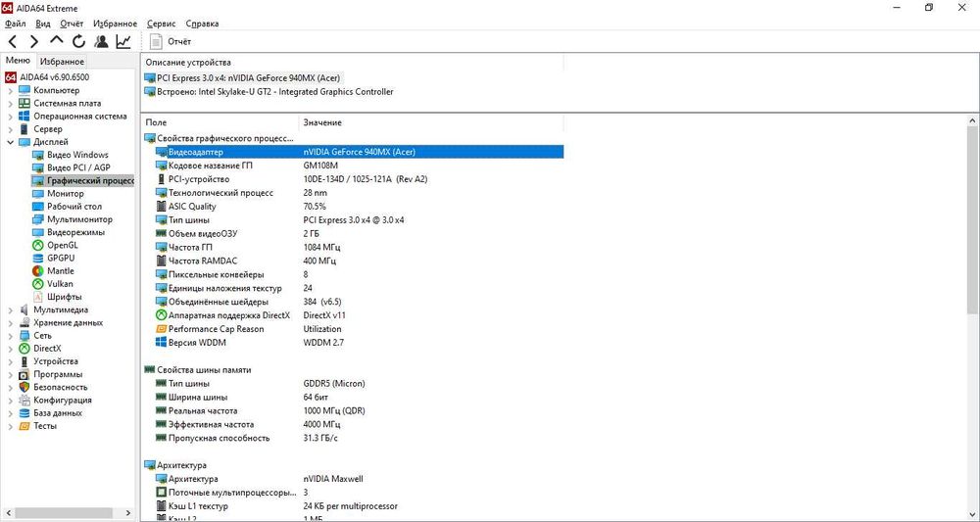
Task: Go forward with the right arrow toolbar icon
Action: pos(34,42)
